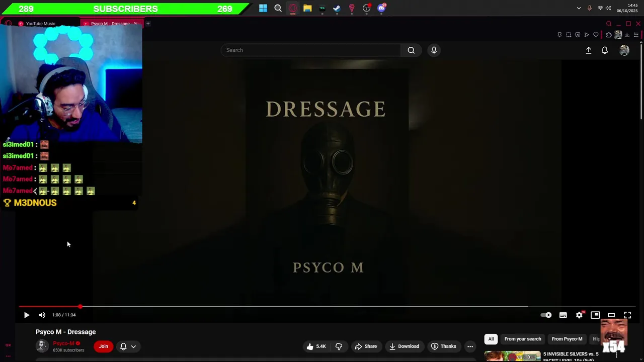Open the Psyco-M channel avatar
644x362 pixels.
coord(42,346)
